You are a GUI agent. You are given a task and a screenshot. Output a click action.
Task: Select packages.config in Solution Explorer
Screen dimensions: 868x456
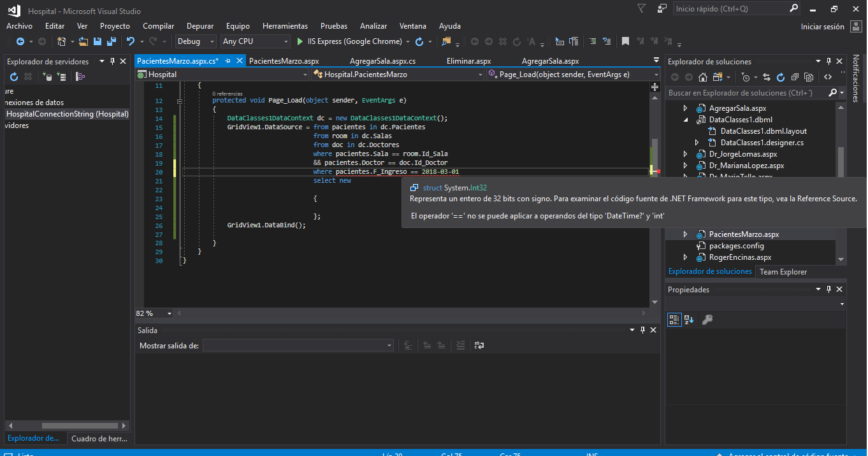[736, 246]
